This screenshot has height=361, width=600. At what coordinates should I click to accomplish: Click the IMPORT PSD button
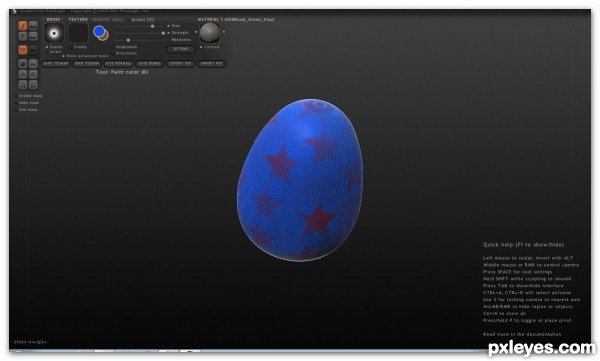click(212, 64)
